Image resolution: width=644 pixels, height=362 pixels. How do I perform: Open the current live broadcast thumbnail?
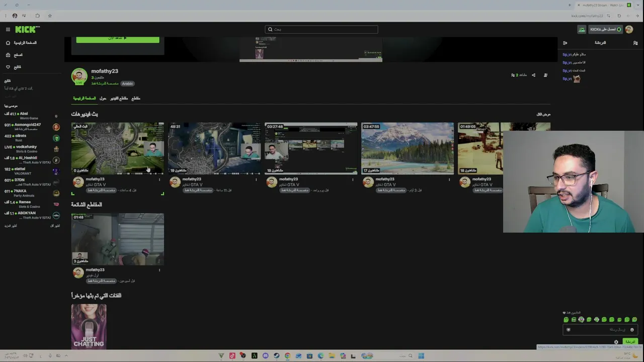pyautogui.click(x=117, y=148)
